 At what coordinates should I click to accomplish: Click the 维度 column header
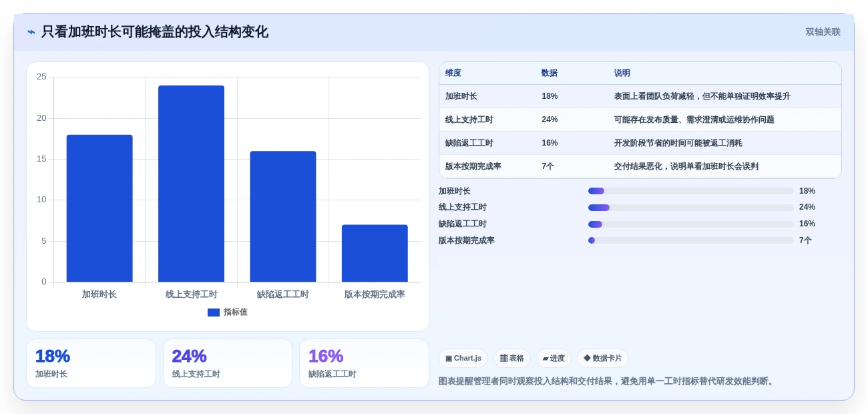(x=453, y=73)
